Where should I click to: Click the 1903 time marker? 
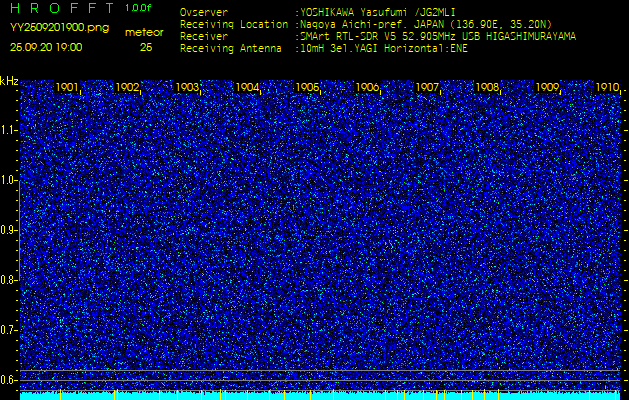click(187, 87)
